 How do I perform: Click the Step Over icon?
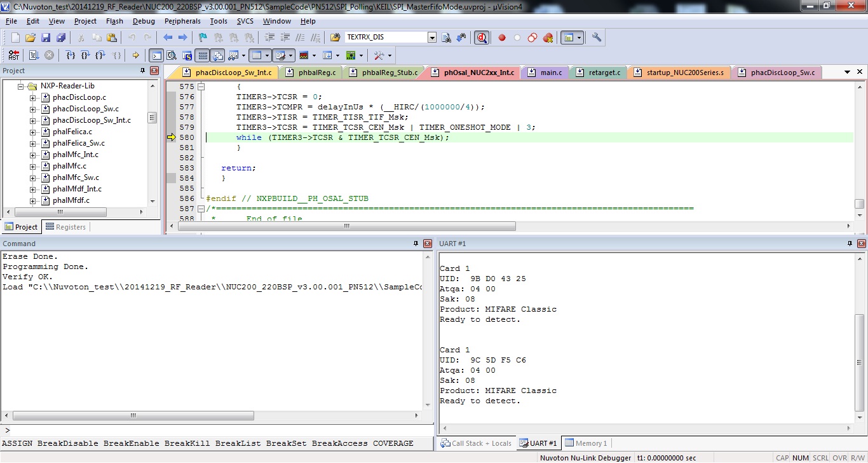(86, 55)
